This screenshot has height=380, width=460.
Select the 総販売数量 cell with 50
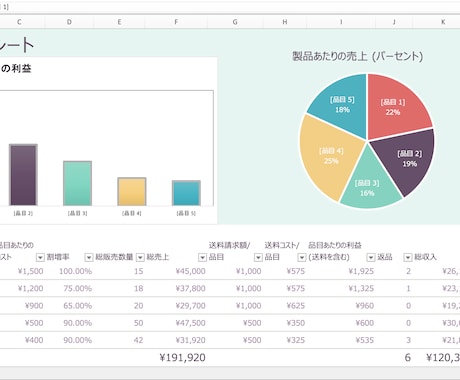[119, 323]
